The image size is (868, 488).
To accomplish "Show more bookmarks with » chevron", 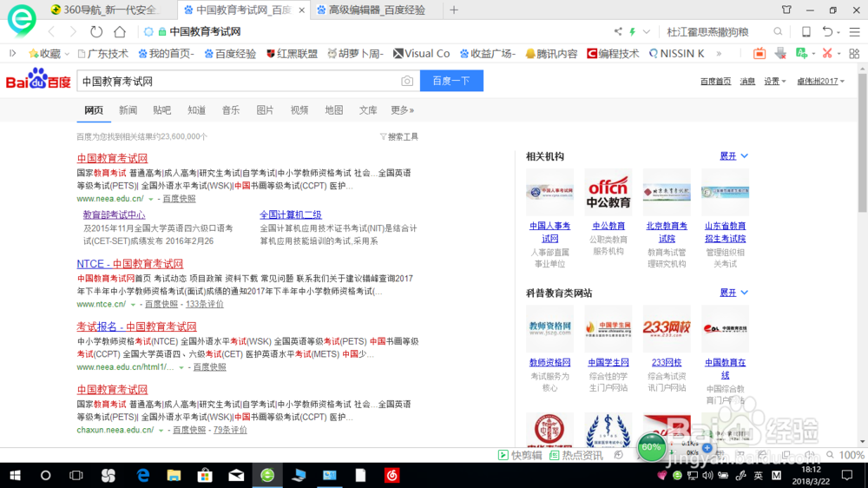I will tap(719, 54).
